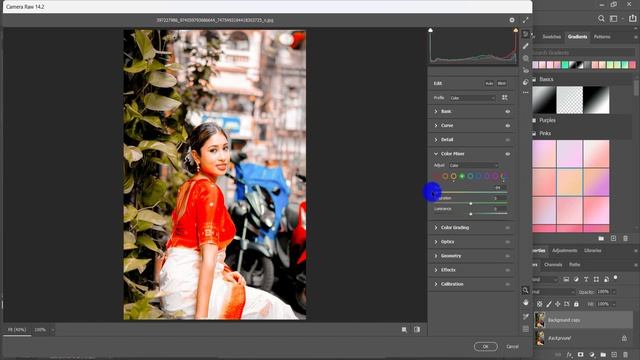Click the before/after view toggle icon
Screen dimensions: 640x360
(x=417, y=329)
